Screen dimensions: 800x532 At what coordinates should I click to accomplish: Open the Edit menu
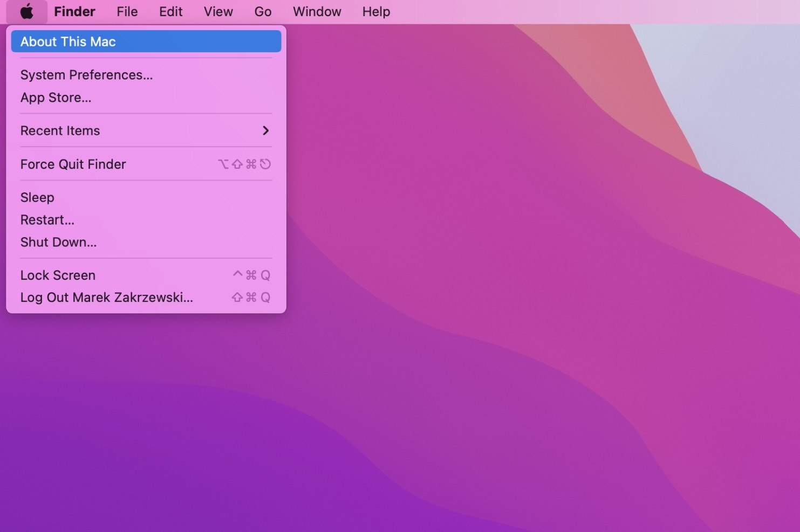pyautogui.click(x=171, y=11)
